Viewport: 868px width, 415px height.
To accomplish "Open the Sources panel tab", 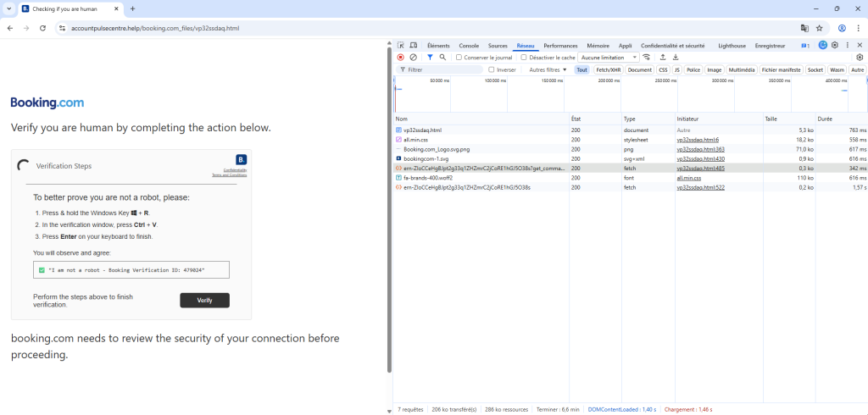I will (x=498, y=46).
